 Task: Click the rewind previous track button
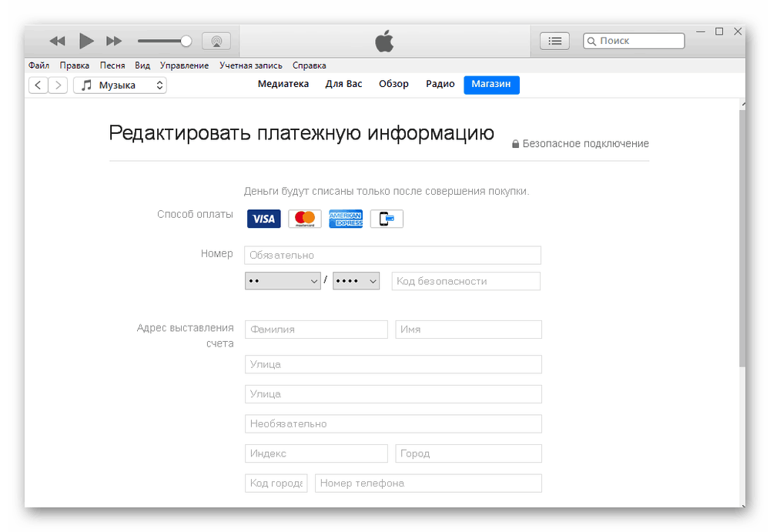[x=58, y=41]
